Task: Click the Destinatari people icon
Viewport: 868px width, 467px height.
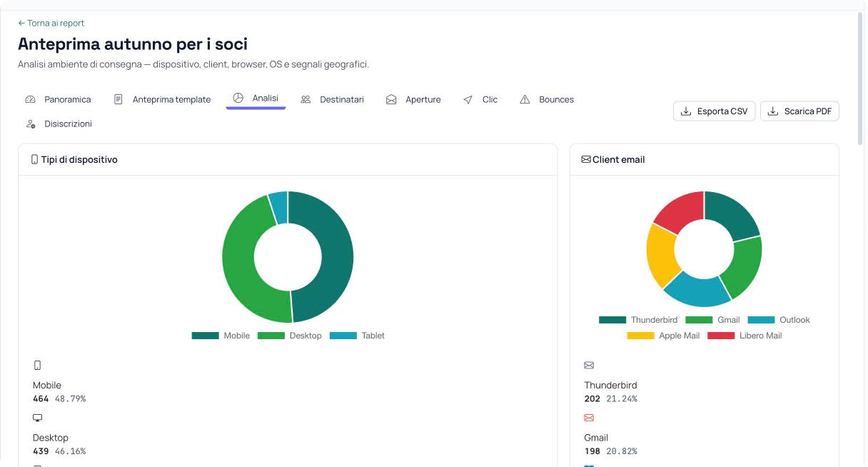Action: tap(306, 100)
